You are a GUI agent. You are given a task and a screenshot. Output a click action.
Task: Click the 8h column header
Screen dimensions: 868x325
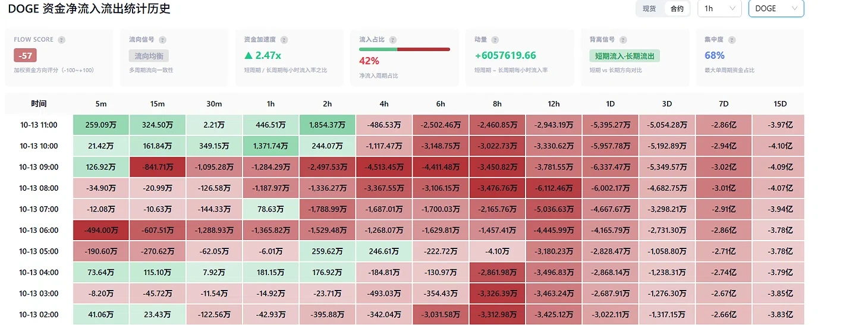click(497, 104)
